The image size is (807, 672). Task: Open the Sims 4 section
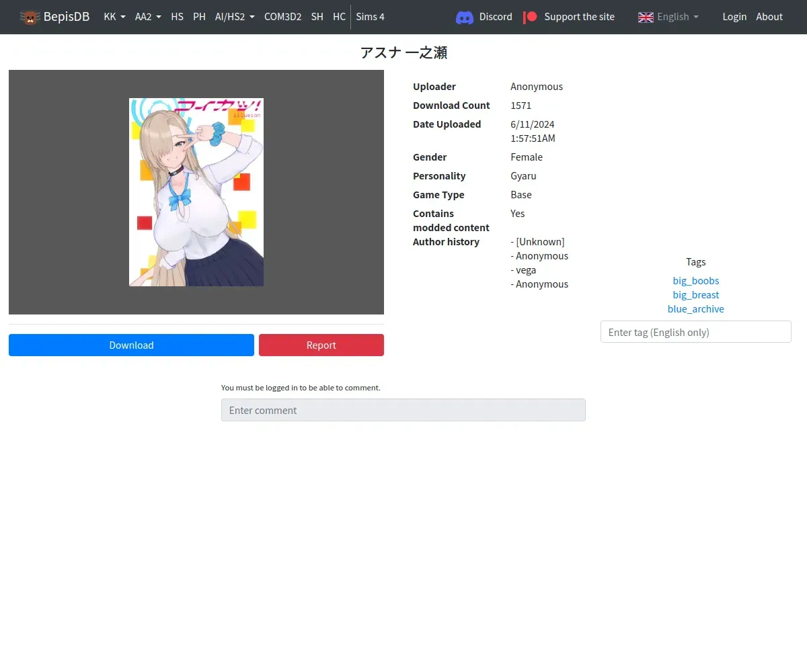[370, 17]
